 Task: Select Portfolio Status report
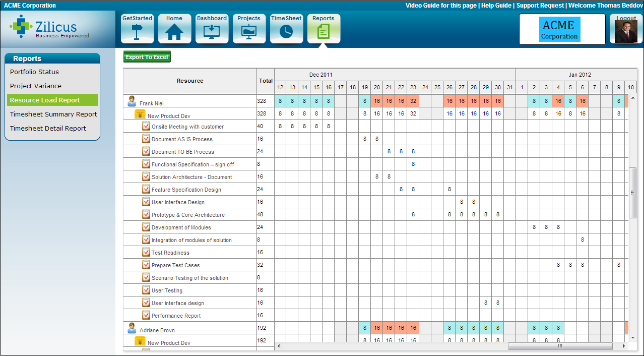[x=34, y=72]
